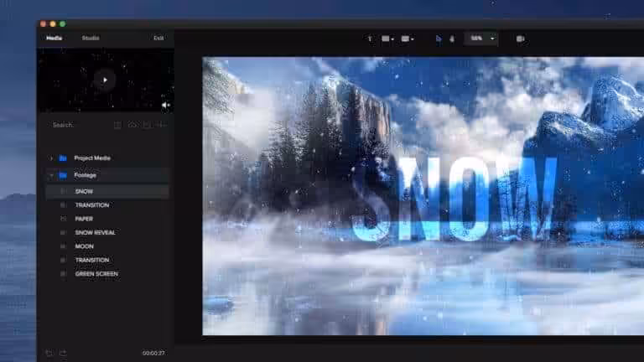Select the GREEN SCREEN clip
The image size is (644, 362).
(96, 273)
